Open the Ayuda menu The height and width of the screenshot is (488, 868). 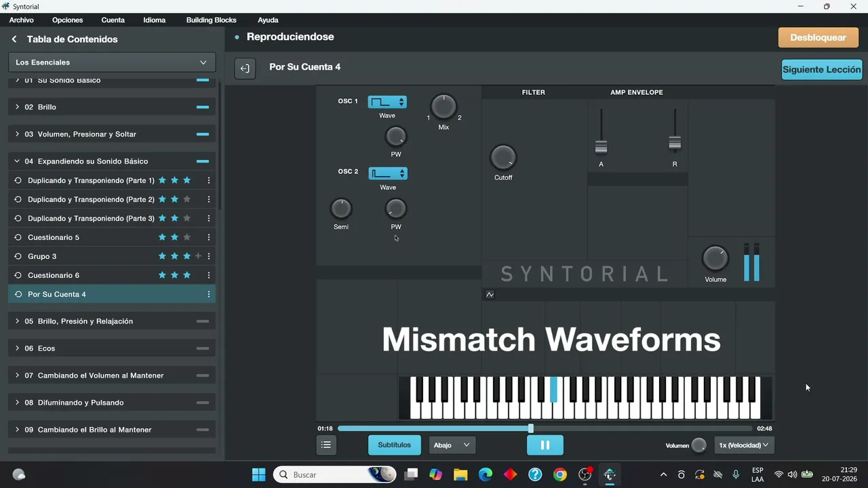click(x=268, y=20)
